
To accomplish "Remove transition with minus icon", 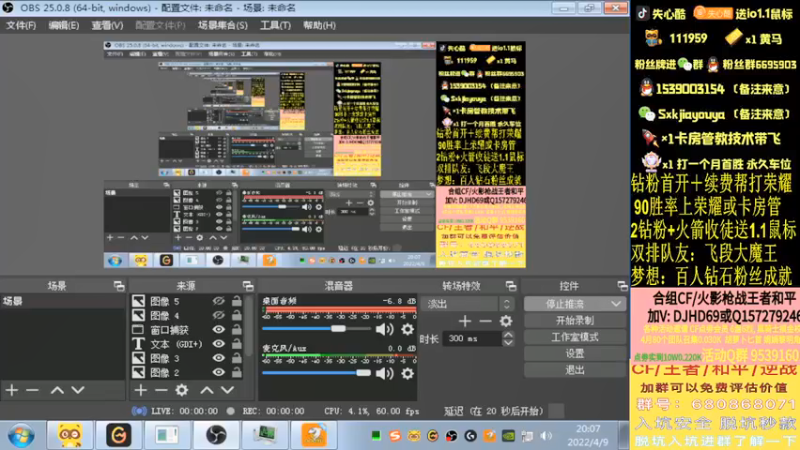I will tap(485, 321).
